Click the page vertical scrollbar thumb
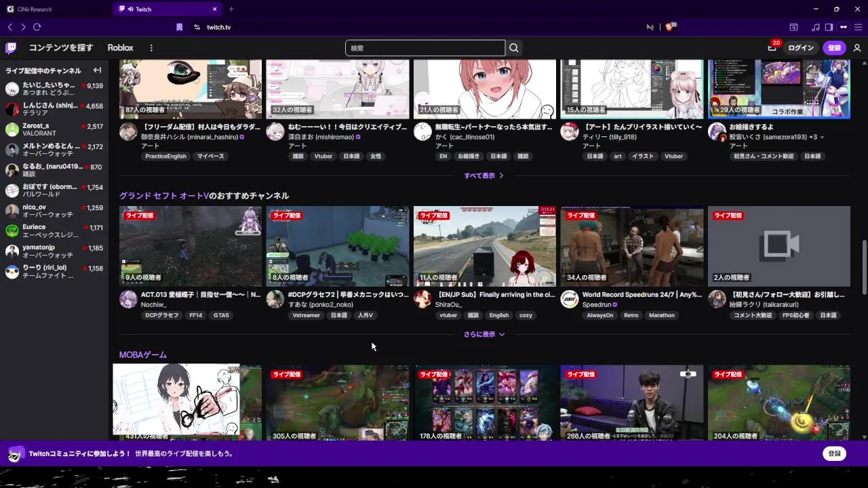The image size is (868, 488). (864, 266)
